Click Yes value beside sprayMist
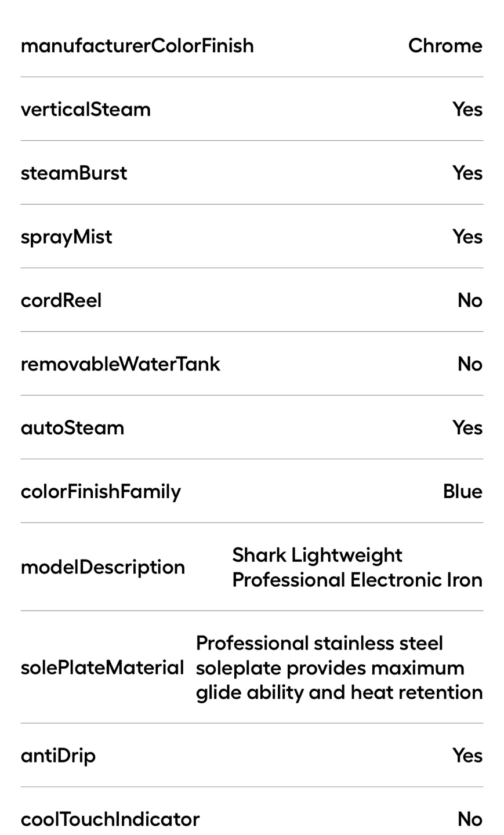This screenshot has width=504, height=835. (x=467, y=237)
